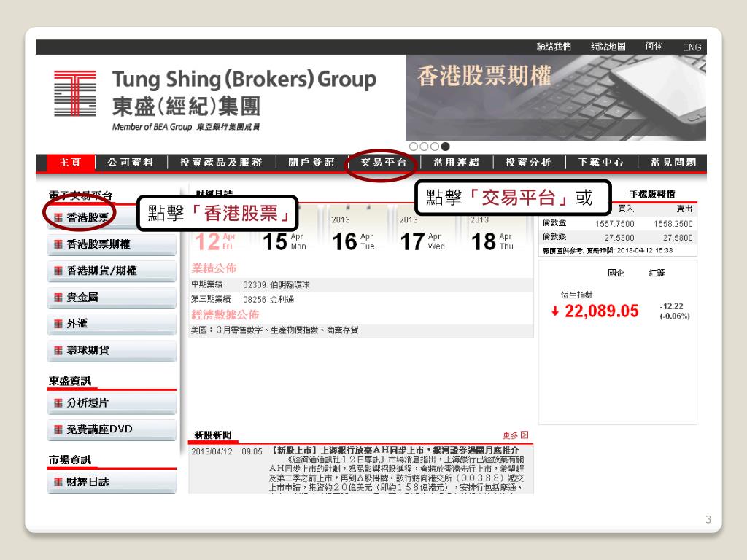Select the first banner carousel dot
This screenshot has height=560, width=747.
(414, 147)
